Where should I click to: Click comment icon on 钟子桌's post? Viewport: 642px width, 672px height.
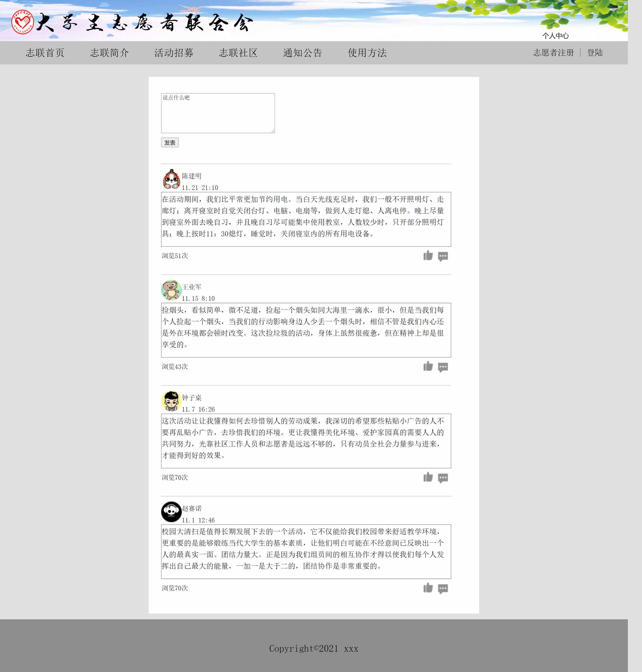[x=443, y=478]
